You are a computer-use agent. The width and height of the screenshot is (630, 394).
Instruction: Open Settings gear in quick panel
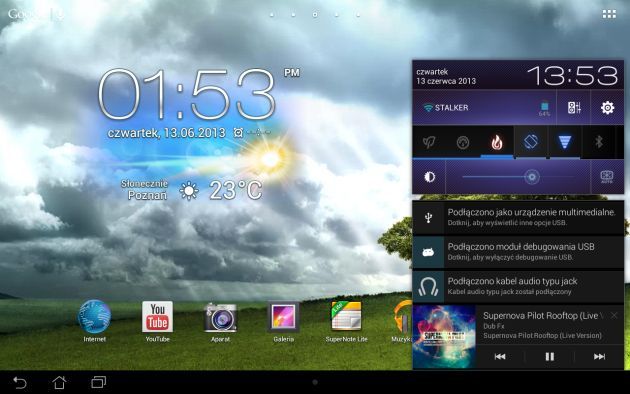607,107
